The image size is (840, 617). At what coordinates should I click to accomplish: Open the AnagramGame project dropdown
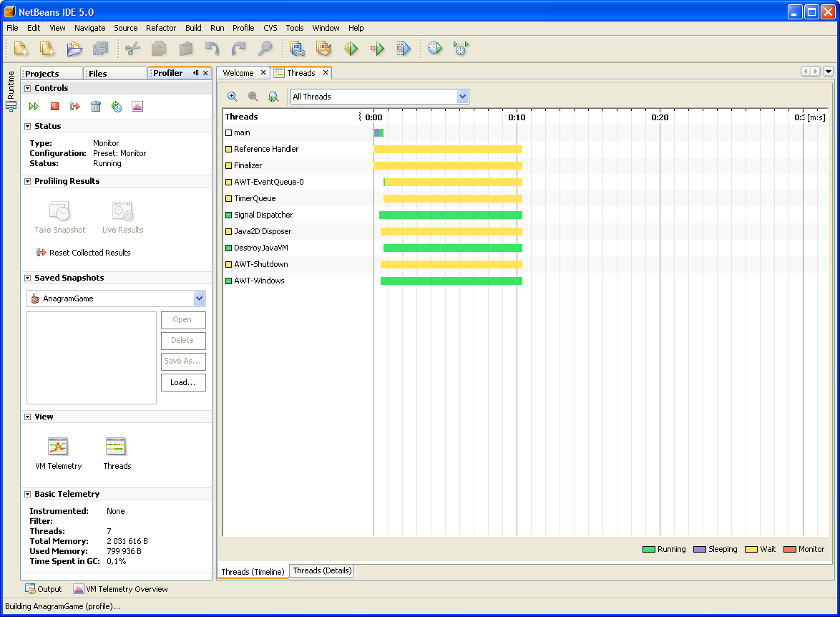point(199,298)
